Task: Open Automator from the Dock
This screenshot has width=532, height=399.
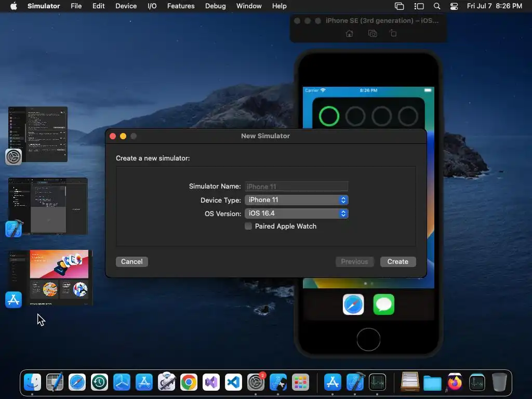Action: (x=167, y=382)
